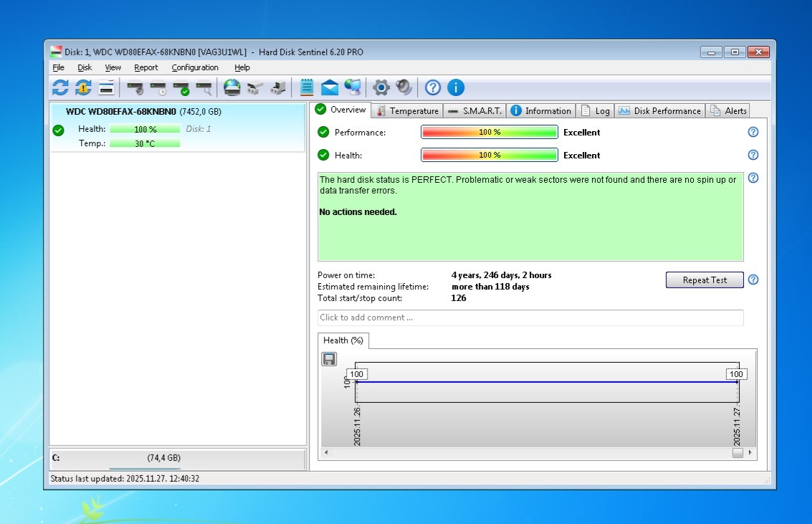Click the 'Click to add comment' field
Image resolution: width=812 pixels, height=524 pixels.
tap(530, 318)
